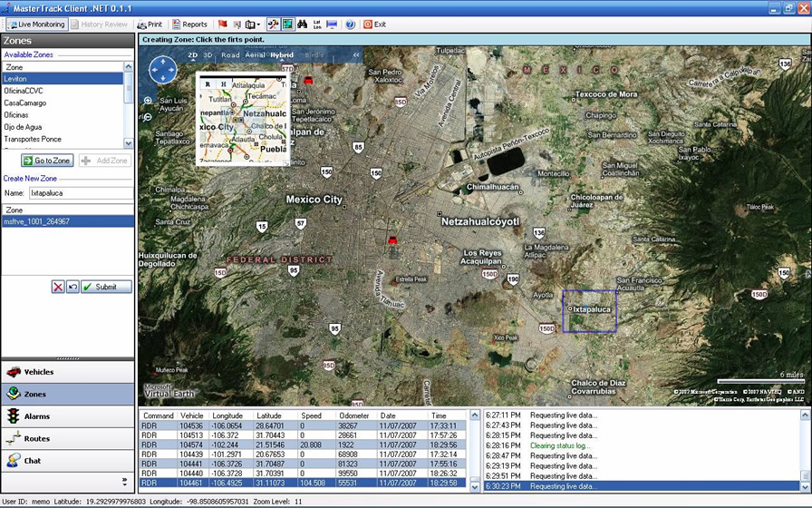
Task: Click the binoculars search icon
Action: click(x=303, y=24)
